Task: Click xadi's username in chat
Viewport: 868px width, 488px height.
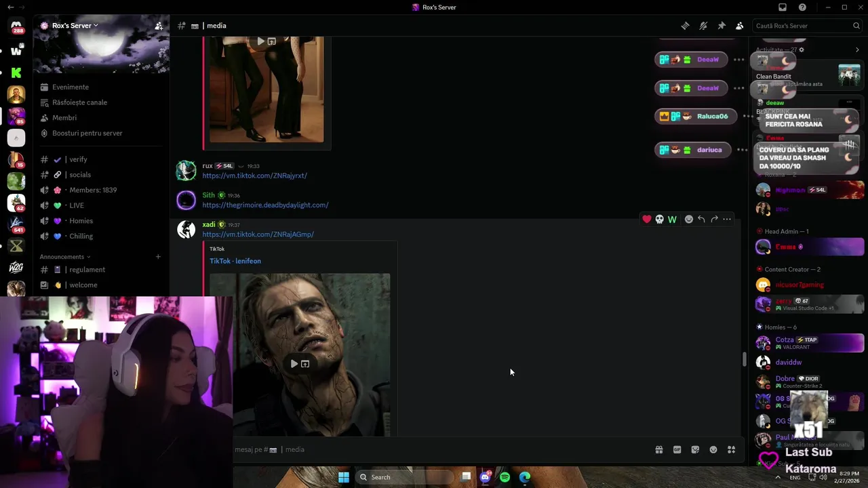Action: click(209, 224)
